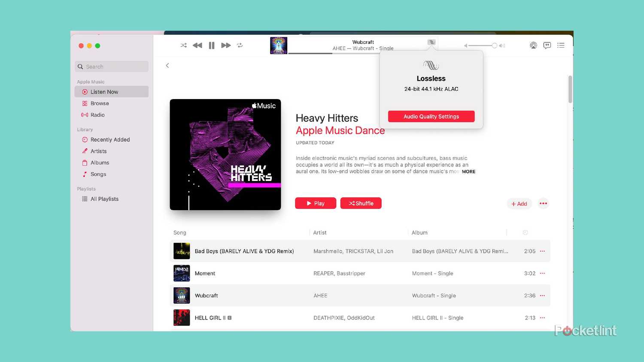The width and height of the screenshot is (644, 362).
Task: Open Audio Quality Settings
Action: (x=431, y=116)
